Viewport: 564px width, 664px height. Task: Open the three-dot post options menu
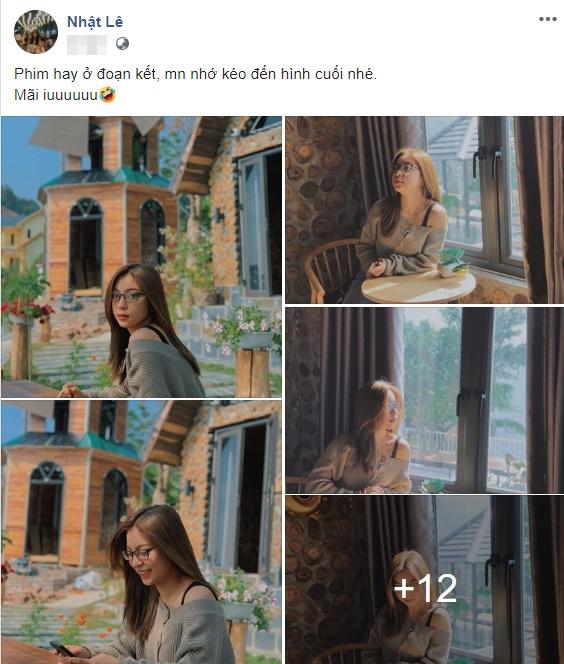click(x=547, y=19)
